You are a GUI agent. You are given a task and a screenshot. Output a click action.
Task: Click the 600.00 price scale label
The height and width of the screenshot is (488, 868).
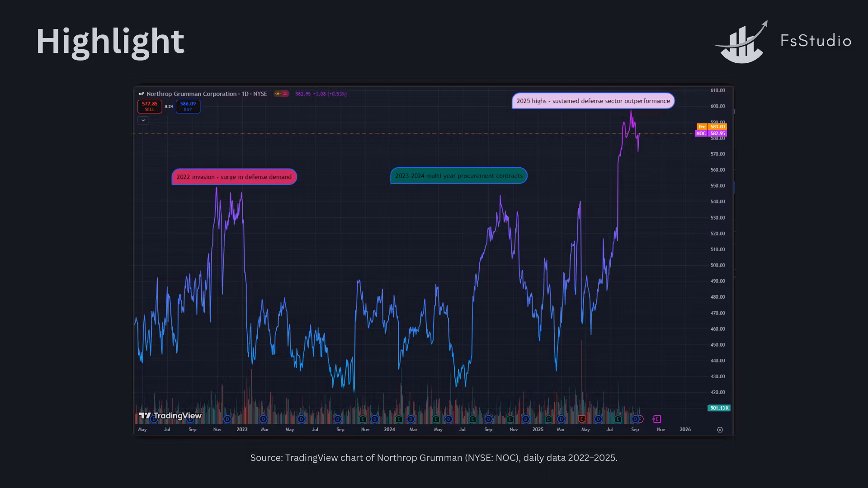(x=717, y=106)
